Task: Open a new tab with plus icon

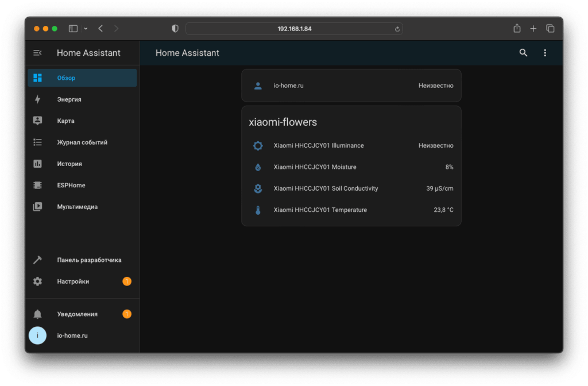Action: [x=533, y=29]
